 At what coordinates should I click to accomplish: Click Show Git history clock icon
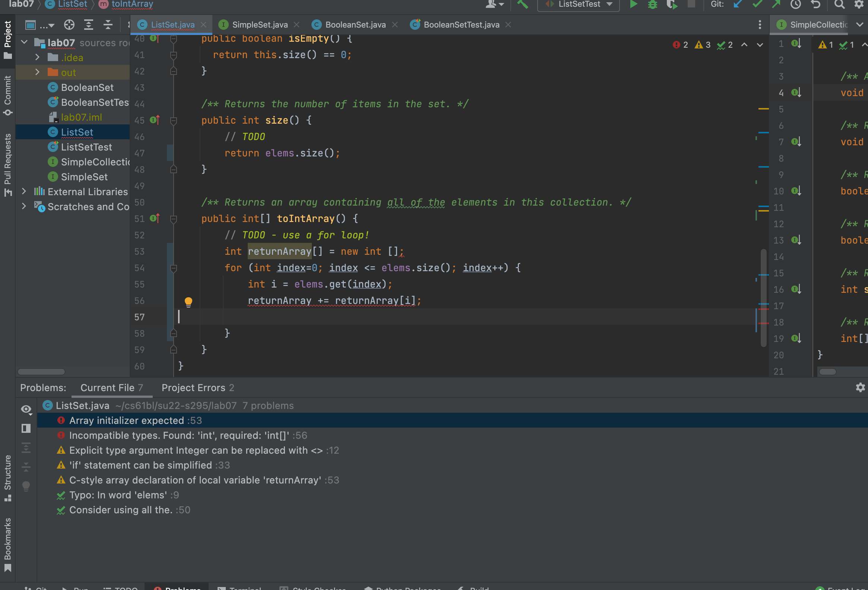[x=795, y=4]
